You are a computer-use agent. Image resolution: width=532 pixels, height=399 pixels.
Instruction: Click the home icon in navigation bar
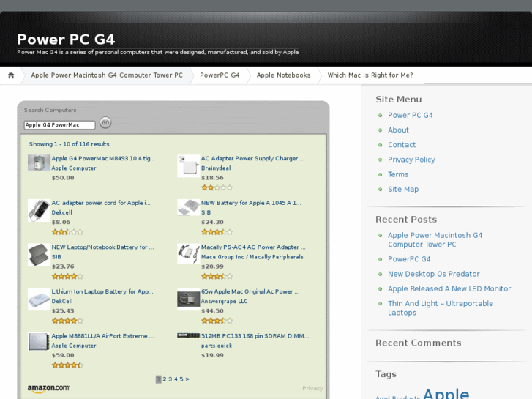click(11, 75)
